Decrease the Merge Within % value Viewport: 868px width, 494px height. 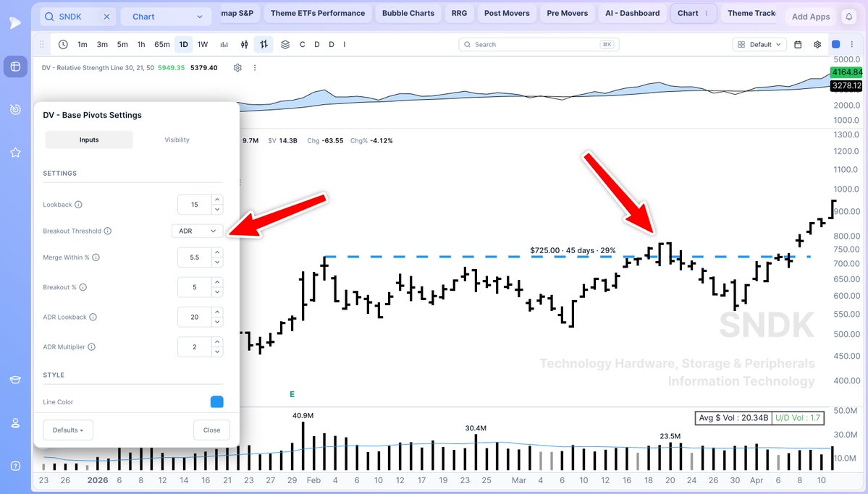[x=217, y=263]
